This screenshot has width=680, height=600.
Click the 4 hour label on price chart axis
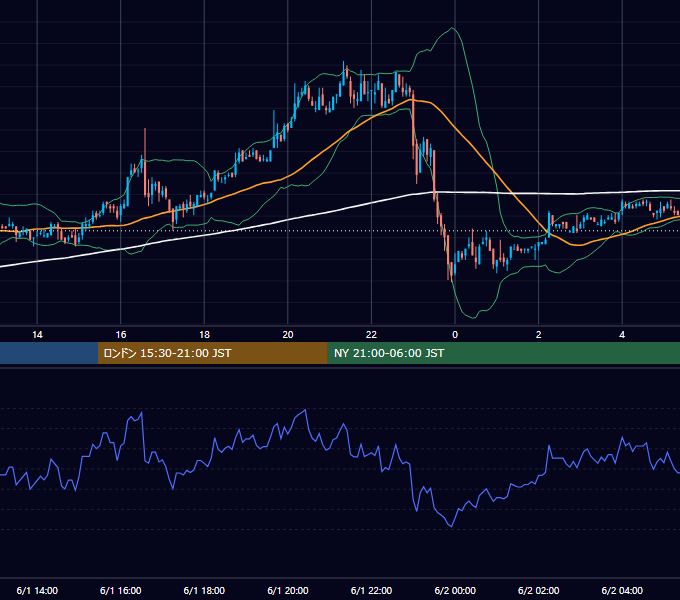pos(622,335)
